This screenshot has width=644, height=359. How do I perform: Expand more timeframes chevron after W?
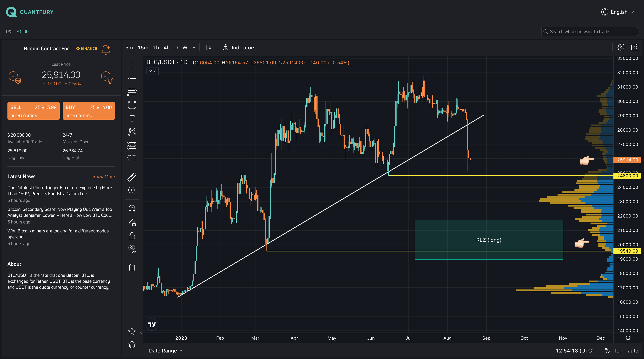[x=194, y=48]
